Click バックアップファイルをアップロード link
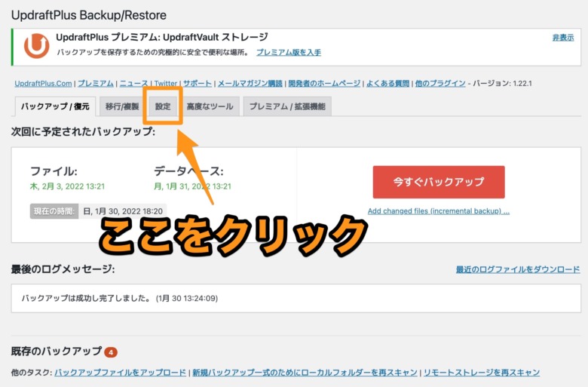Screen dimensions: 588x387 (121, 373)
